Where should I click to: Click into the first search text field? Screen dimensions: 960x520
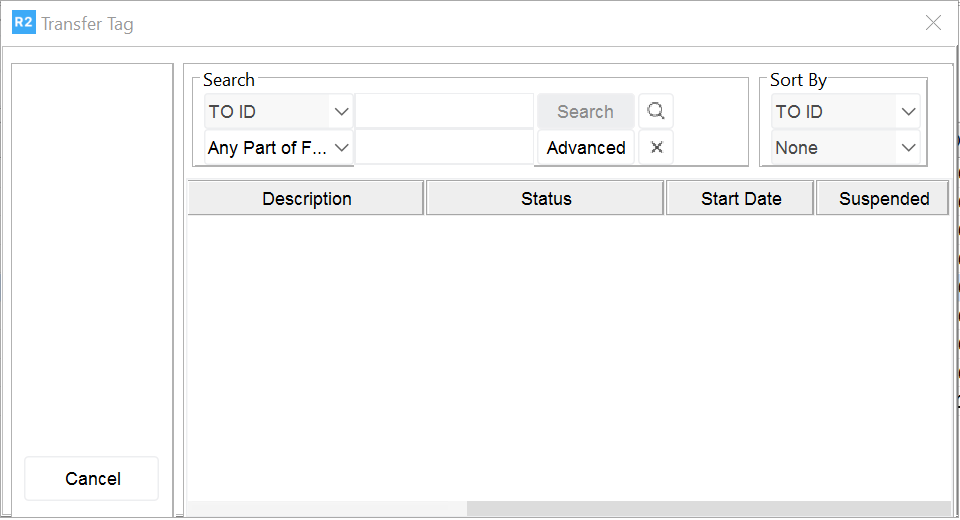444,111
